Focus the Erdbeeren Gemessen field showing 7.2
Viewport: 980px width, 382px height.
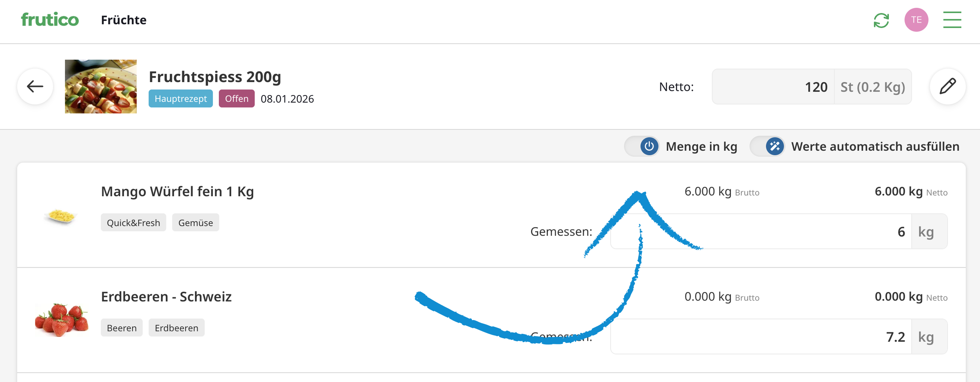(x=761, y=337)
